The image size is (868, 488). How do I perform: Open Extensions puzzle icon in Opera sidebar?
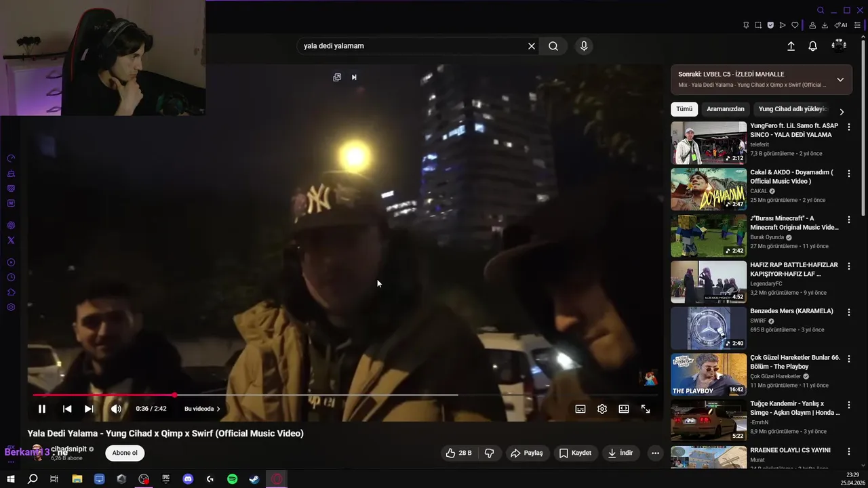point(11,292)
